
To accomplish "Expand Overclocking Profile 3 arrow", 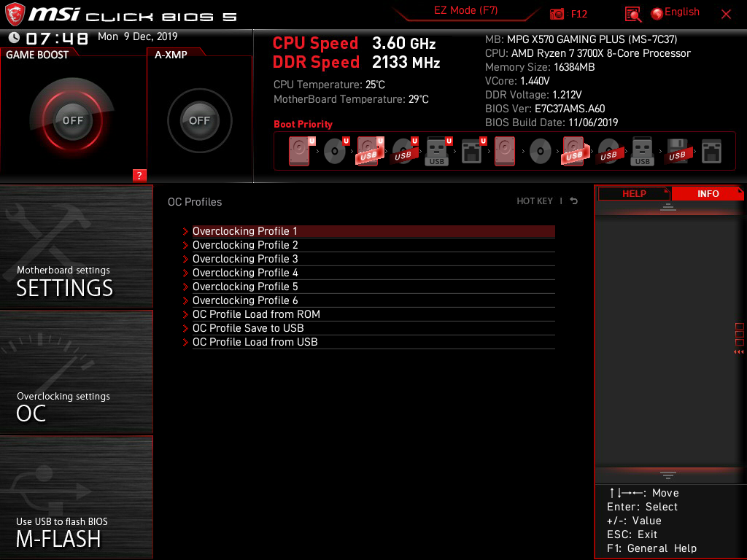I will (186, 259).
